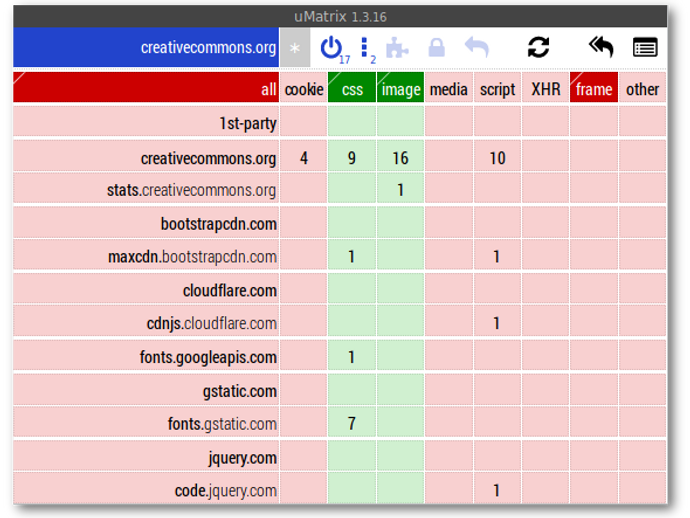Click creativecommons.org css cell showing 9
The width and height of the screenshot is (690, 518).
pos(352,155)
